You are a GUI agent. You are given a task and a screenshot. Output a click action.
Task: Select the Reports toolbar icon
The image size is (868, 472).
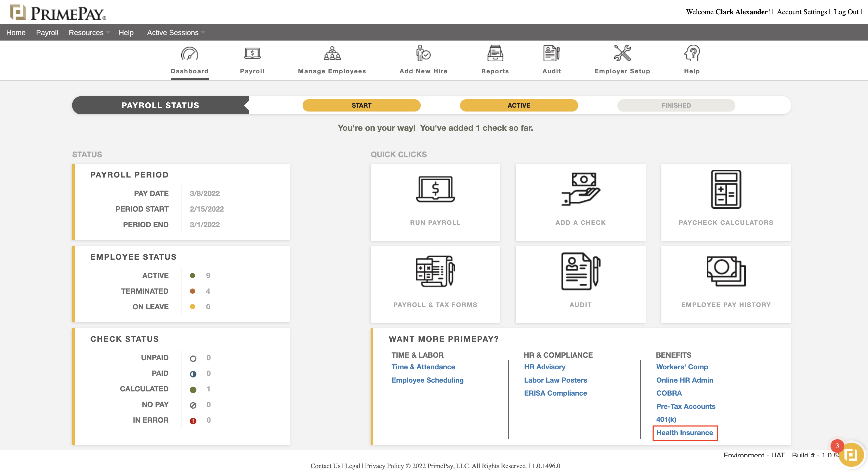tap(495, 54)
